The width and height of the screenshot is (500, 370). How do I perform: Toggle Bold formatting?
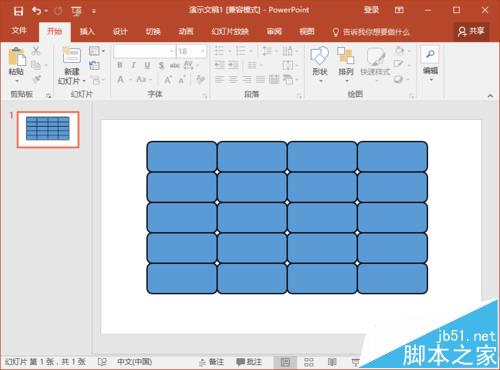point(120,65)
